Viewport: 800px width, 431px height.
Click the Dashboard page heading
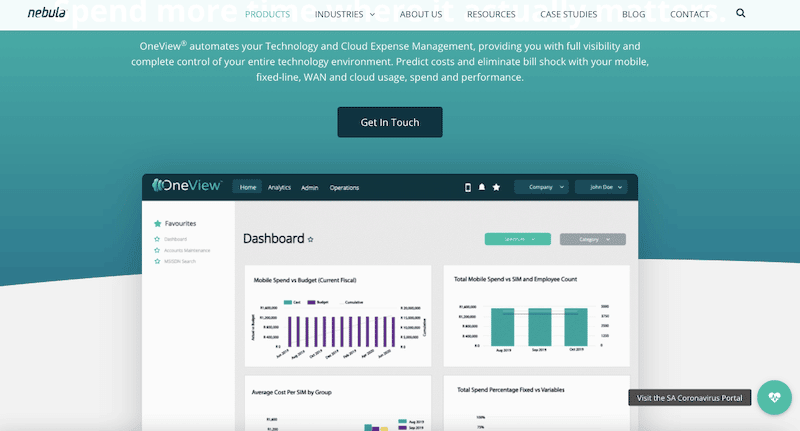(x=273, y=239)
